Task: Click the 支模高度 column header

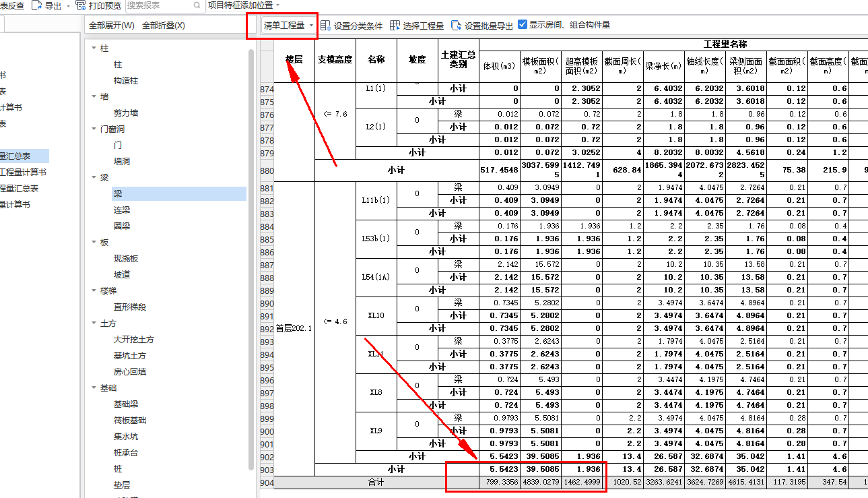Action: click(335, 59)
